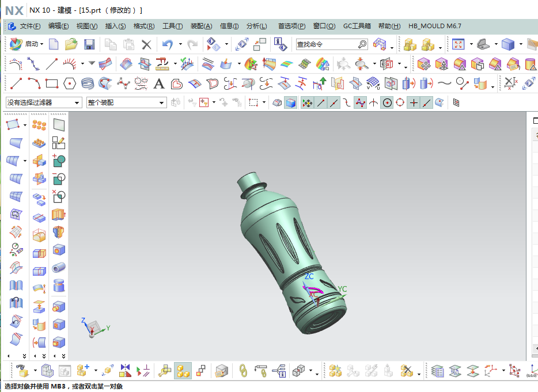Click the HB_MOULD M6.7 menu
The width and height of the screenshot is (538, 392).
(x=434, y=26)
